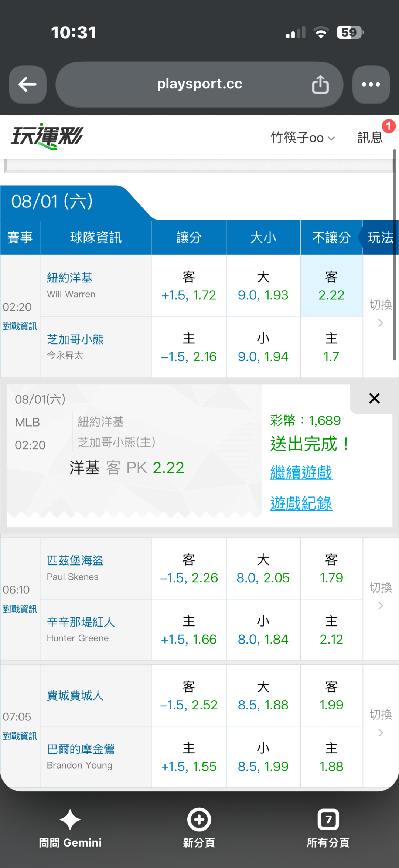Select 主 2.12 moneyline for Reds
This screenshot has height=868, width=399.
click(331, 630)
